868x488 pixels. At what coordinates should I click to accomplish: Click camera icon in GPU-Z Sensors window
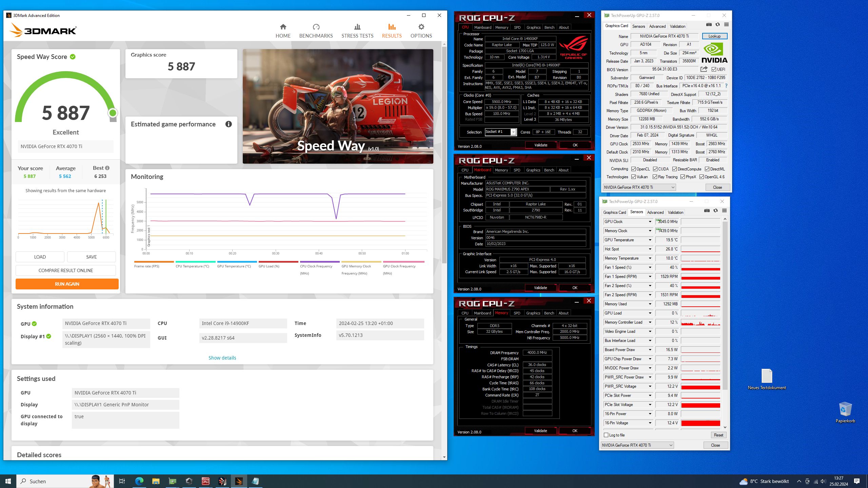[x=707, y=210]
